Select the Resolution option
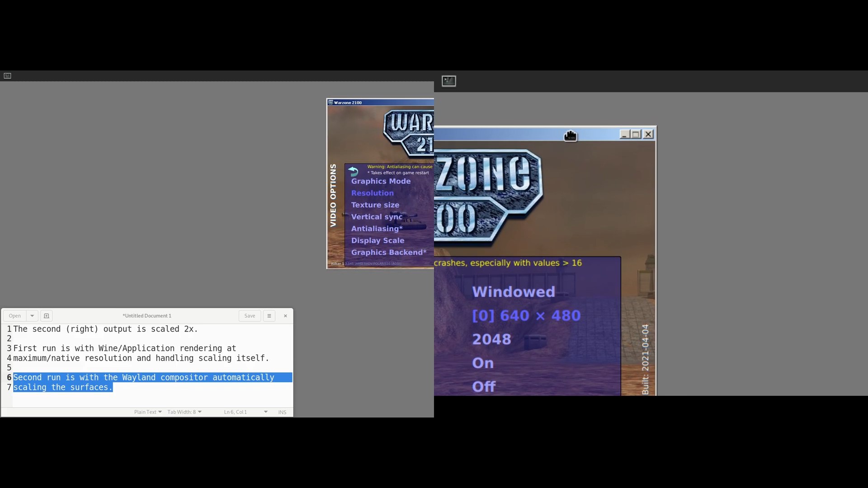 pyautogui.click(x=373, y=193)
